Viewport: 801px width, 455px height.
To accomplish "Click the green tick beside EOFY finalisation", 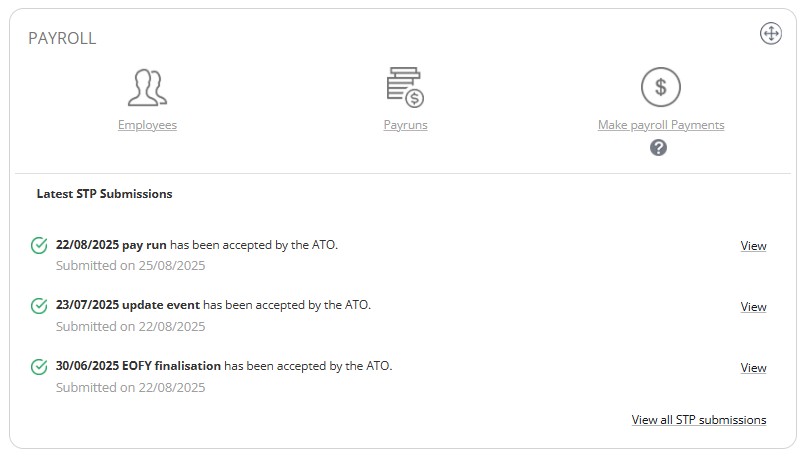I will [x=39, y=367].
